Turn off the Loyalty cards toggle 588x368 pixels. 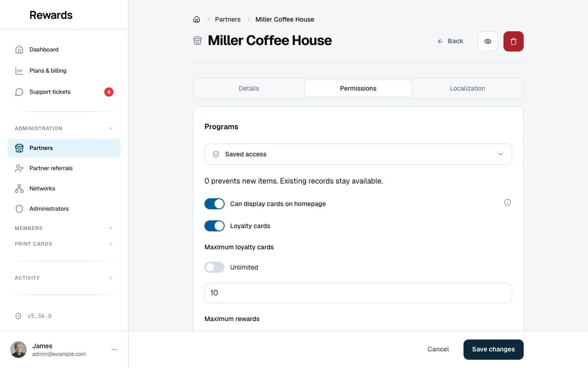click(x=215, y=226)
